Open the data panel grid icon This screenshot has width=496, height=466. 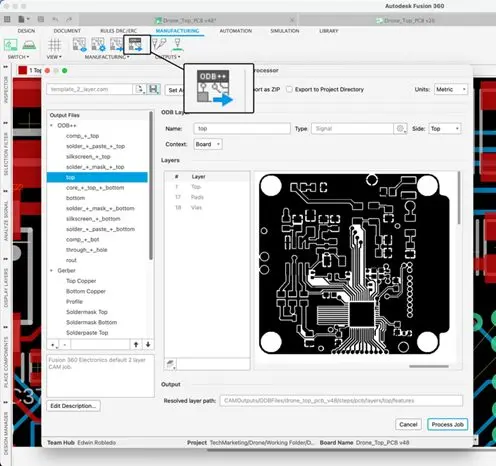click(7, 20)
